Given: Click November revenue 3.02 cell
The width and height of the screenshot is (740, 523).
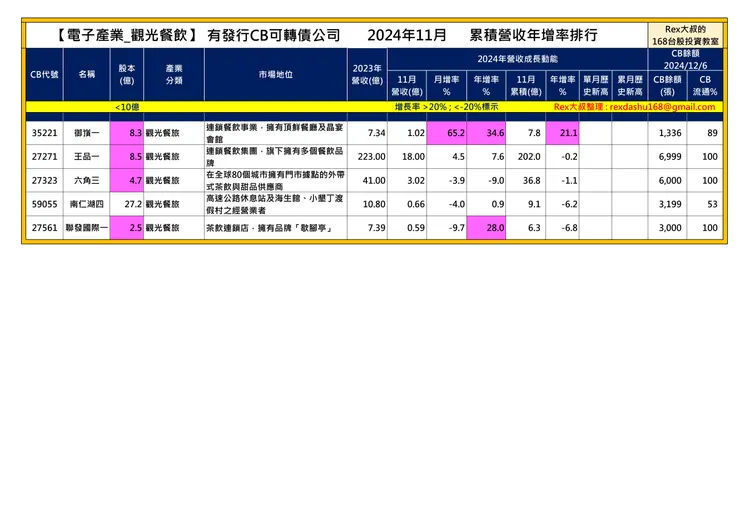Looking at the screenshot, I should 407,180.
